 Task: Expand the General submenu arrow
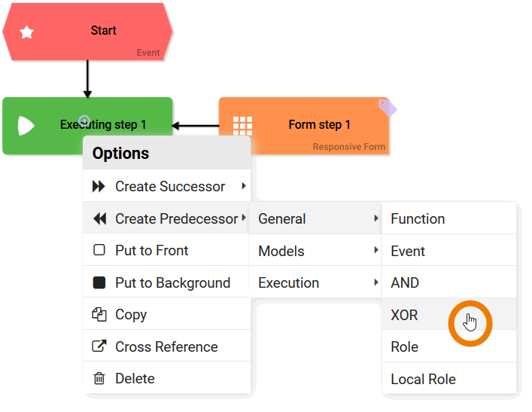coord(375,218)
